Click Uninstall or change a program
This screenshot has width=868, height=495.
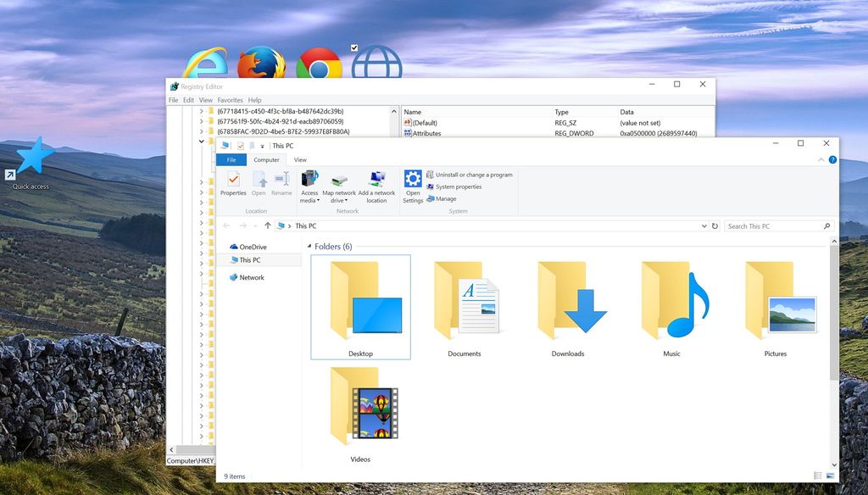tap(471, 175)
